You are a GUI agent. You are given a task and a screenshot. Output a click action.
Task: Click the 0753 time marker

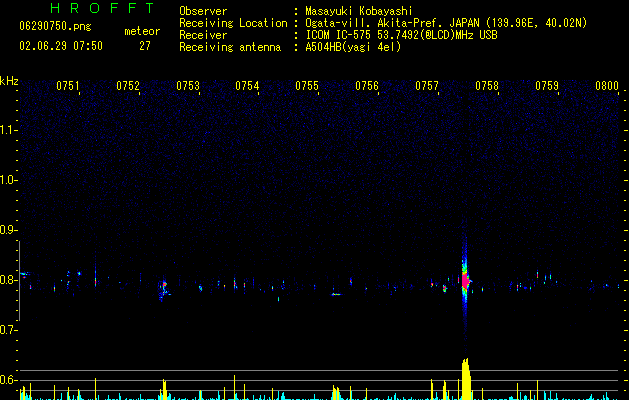coord(188,86)
